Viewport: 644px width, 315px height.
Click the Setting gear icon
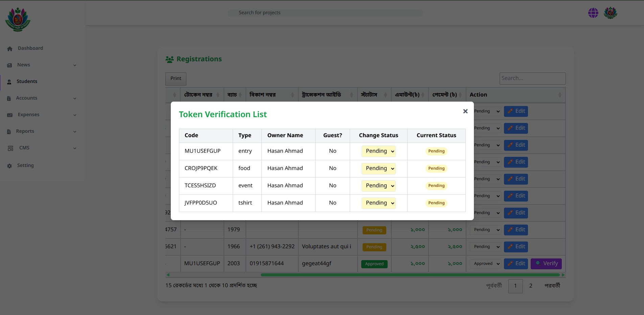click(9, 166)
